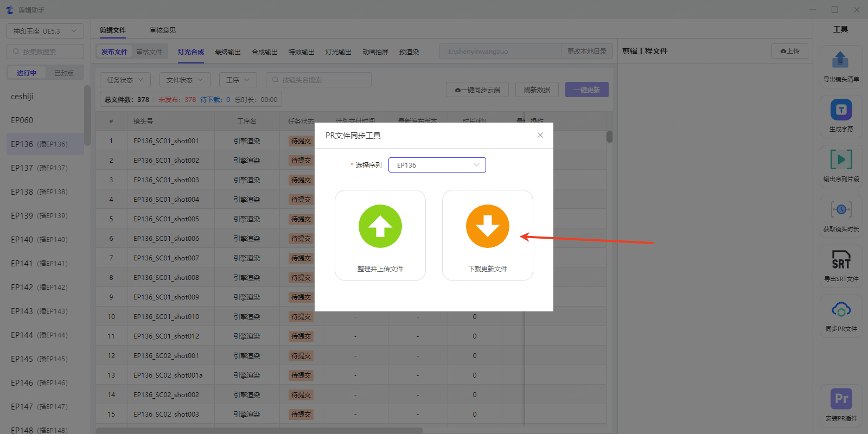
Task: Select the final output tab
Action: pyautogui.click(x=227, y=52)
